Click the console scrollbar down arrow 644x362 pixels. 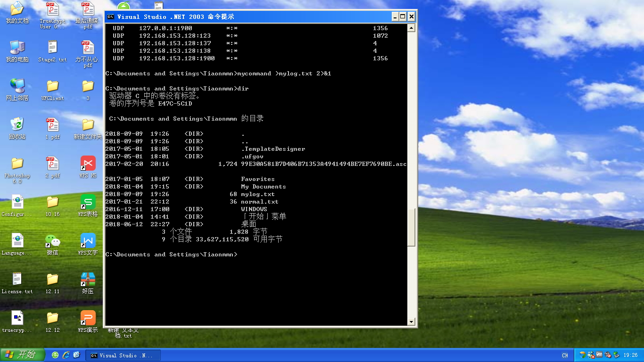coord(411,322)
